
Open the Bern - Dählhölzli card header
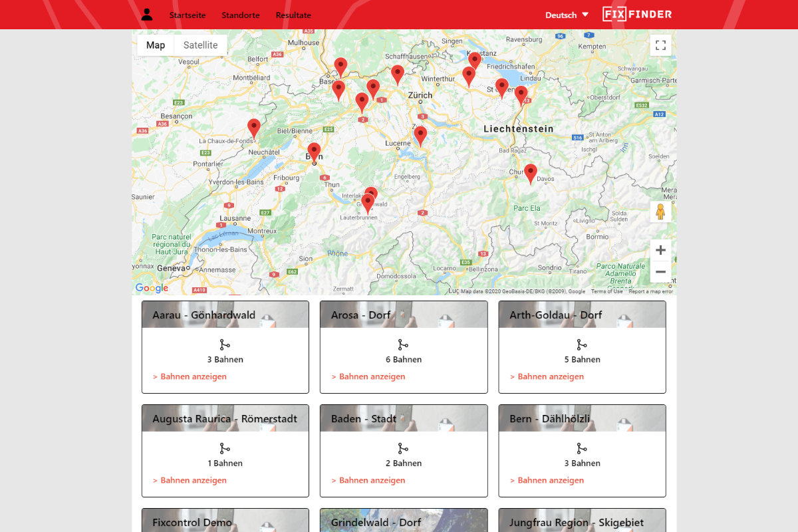582,418
